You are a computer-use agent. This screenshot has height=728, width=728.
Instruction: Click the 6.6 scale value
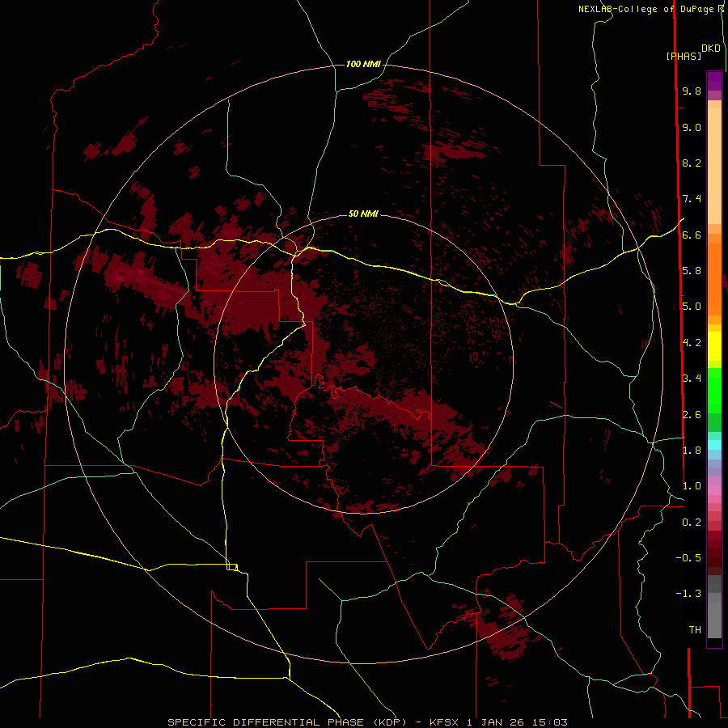(692, 235)
